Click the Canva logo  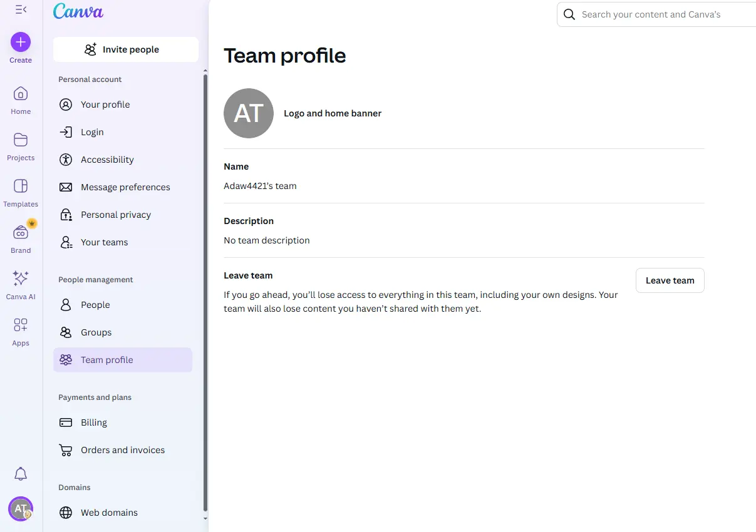point(78,11)
